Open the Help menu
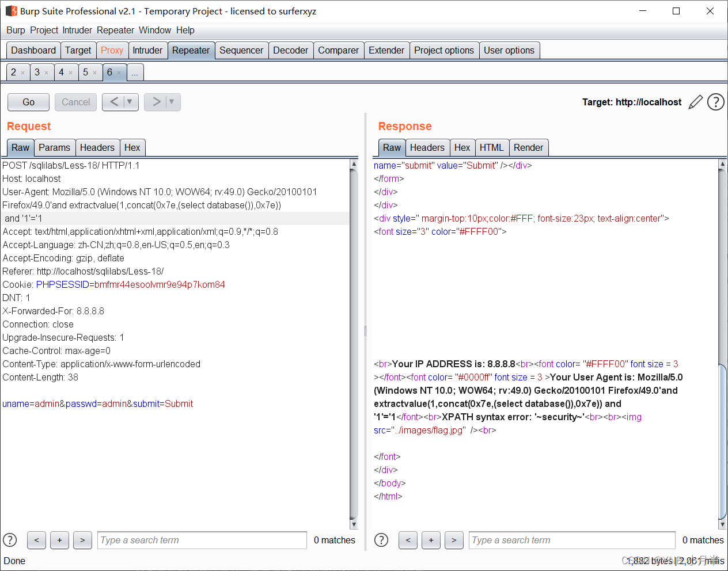The height and width of the screenshot is (571, 728). tap(185, 30)
